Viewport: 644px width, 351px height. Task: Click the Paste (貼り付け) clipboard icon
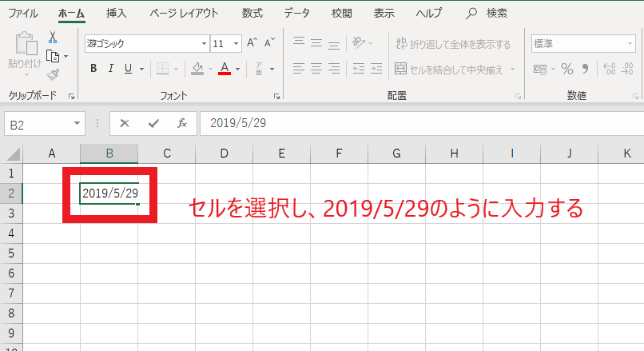tap(26, 43)
